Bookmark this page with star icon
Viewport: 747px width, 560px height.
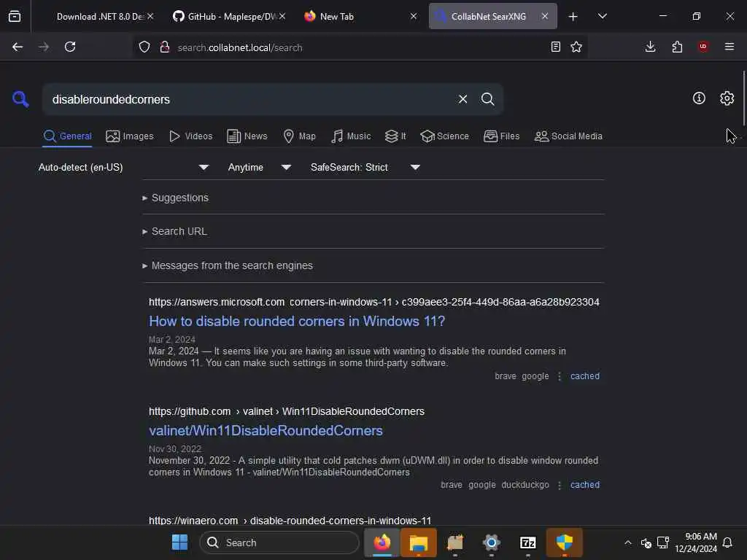(x=576, y=47)
